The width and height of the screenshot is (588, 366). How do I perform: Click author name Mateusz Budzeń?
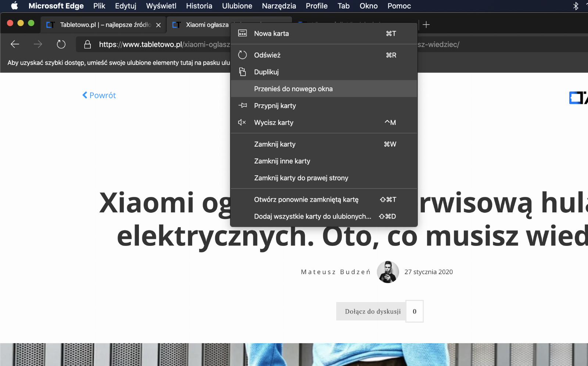336,272
